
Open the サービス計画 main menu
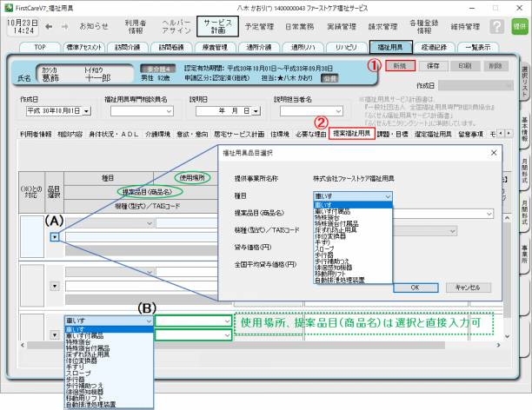pyautogui.click(x=215, y=27)
